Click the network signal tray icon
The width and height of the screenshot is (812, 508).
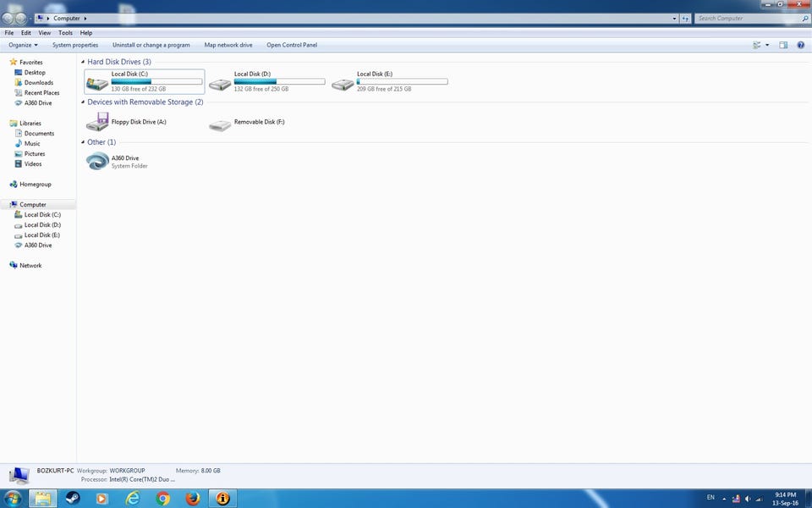point(760,499)
